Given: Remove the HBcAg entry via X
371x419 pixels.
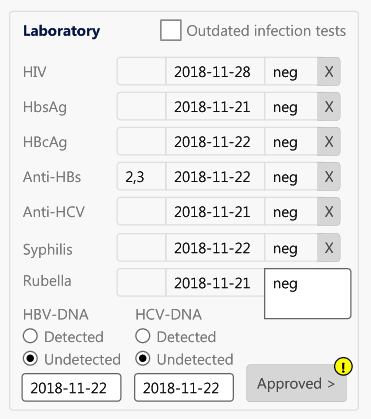Looking at the screenshot, I should point(329,142).
